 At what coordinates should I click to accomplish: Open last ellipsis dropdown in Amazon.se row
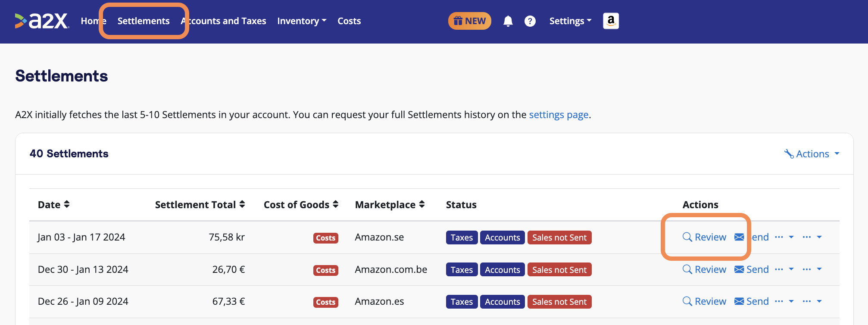coord(812,237)
